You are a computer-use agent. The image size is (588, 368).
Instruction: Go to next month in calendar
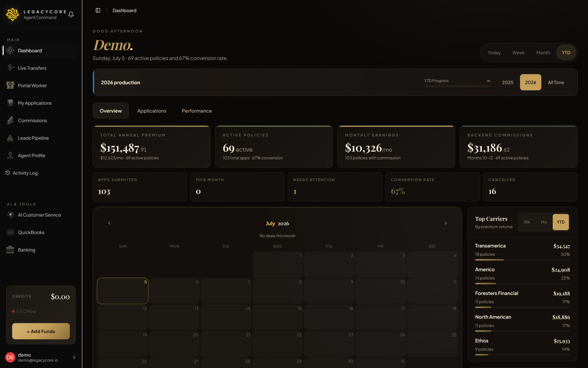coord(446,223)
